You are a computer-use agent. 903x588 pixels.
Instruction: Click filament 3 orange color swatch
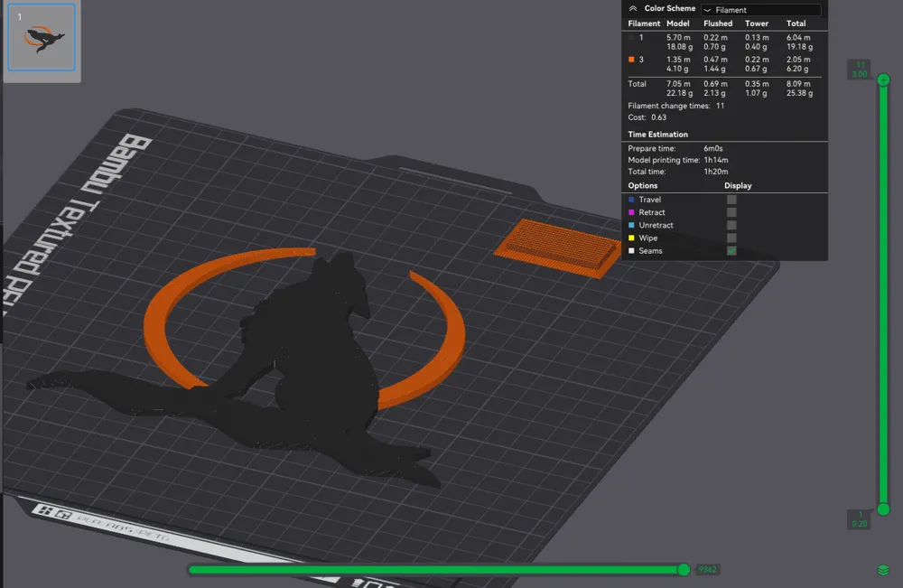coord(631,60)
